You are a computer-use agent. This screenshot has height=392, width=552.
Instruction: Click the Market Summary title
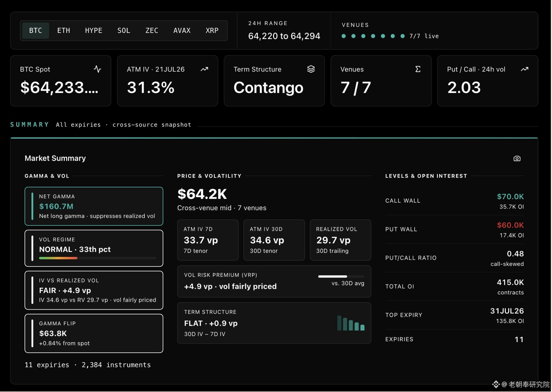pos(55,158)
